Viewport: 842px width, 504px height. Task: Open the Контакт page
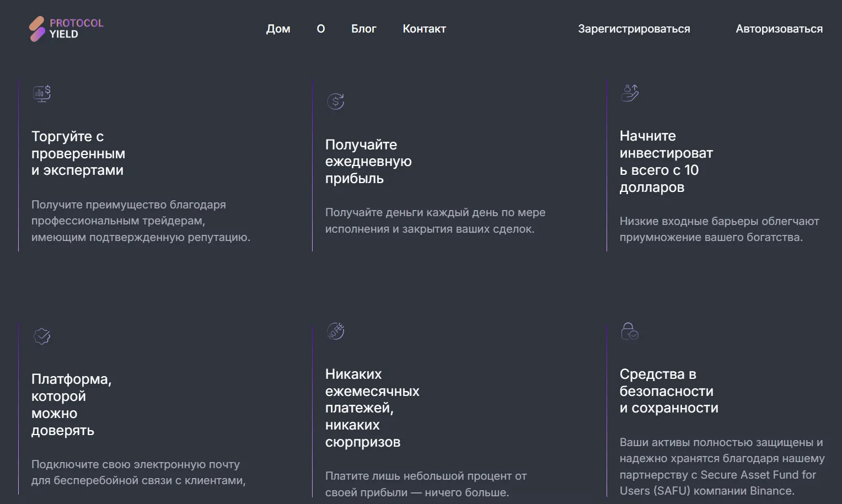[424, 29]
